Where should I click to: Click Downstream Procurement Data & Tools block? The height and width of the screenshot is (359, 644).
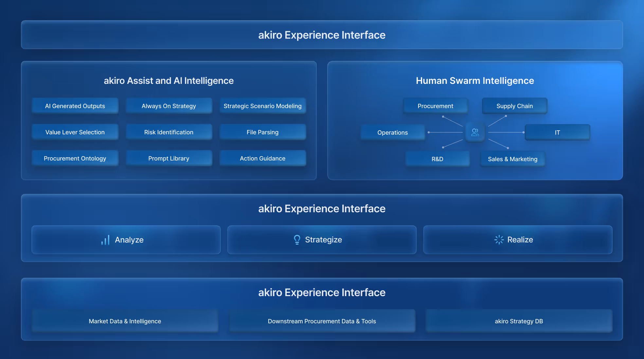322,321
